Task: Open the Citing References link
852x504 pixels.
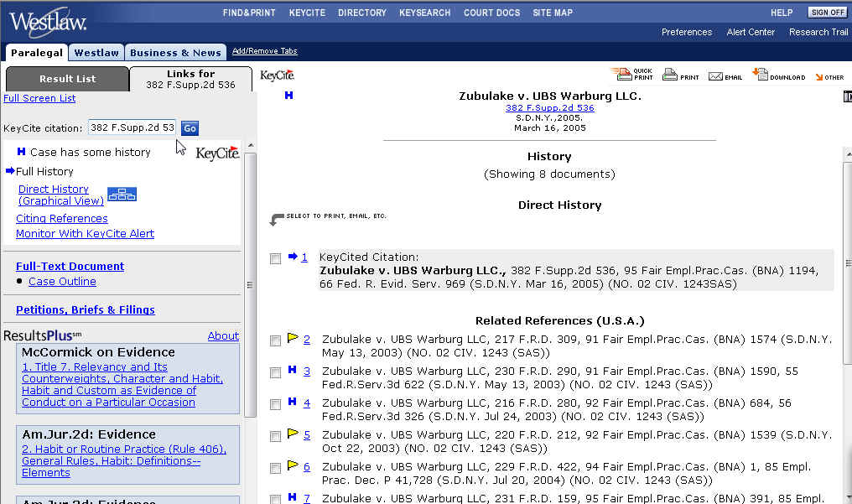Action: pos(62,218)
